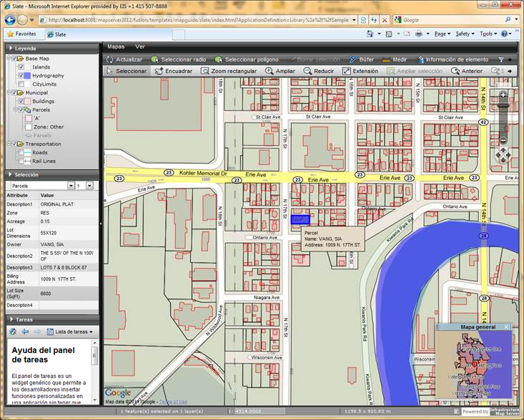The height and width of the screenshot is (420, 524).
Task: Collapse the Selección panel
Action: tap(11, 174)
